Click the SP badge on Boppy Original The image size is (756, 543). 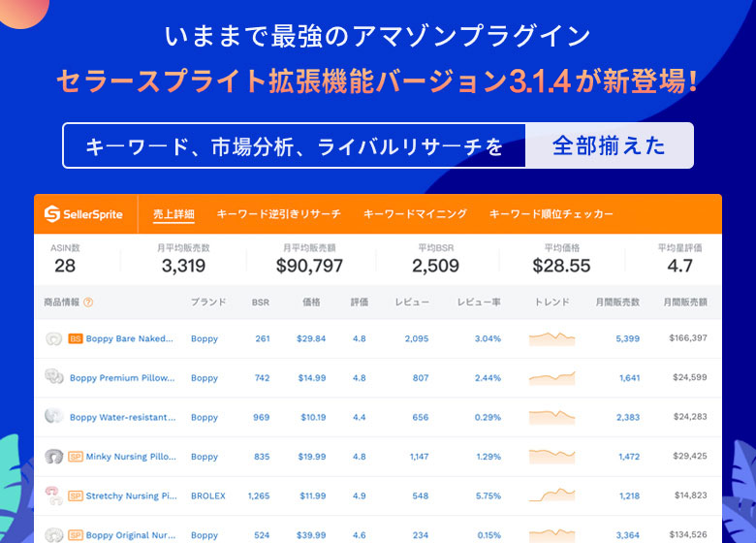[75, 534]
